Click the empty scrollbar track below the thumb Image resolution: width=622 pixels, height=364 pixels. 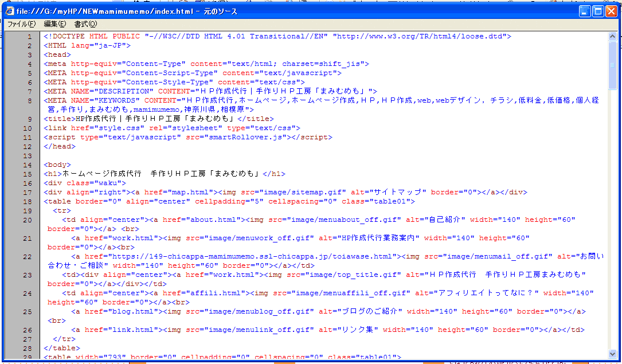(612, 229)
